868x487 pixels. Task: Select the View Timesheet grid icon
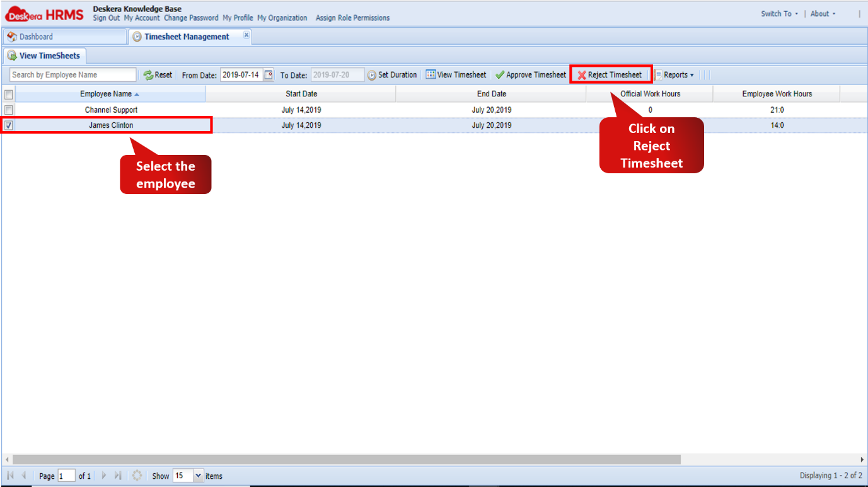(x=431, y=74)
